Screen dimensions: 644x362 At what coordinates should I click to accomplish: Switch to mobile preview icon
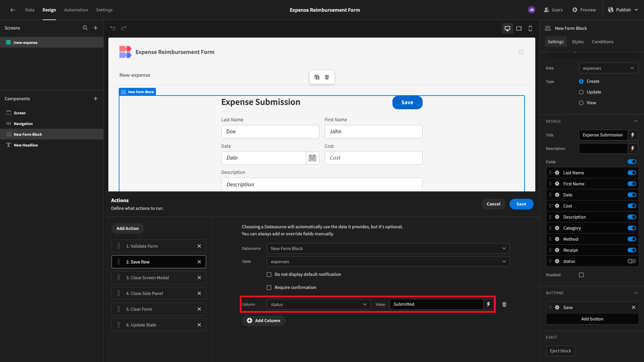click(530, 28)
